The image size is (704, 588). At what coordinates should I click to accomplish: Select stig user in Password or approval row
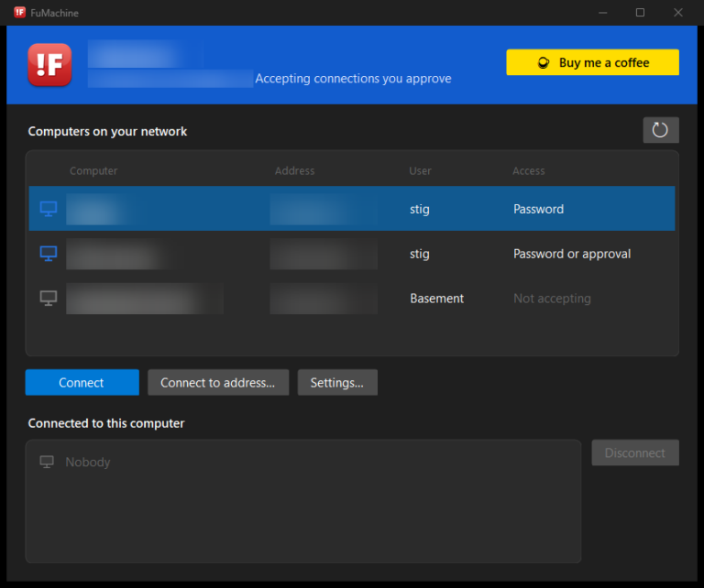[419, 254]
